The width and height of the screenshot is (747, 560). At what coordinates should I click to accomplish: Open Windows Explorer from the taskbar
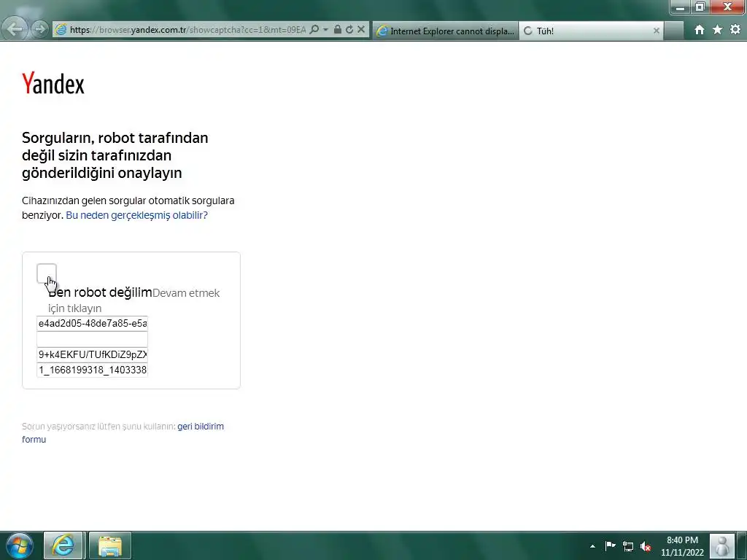click(x=109, y=545)
